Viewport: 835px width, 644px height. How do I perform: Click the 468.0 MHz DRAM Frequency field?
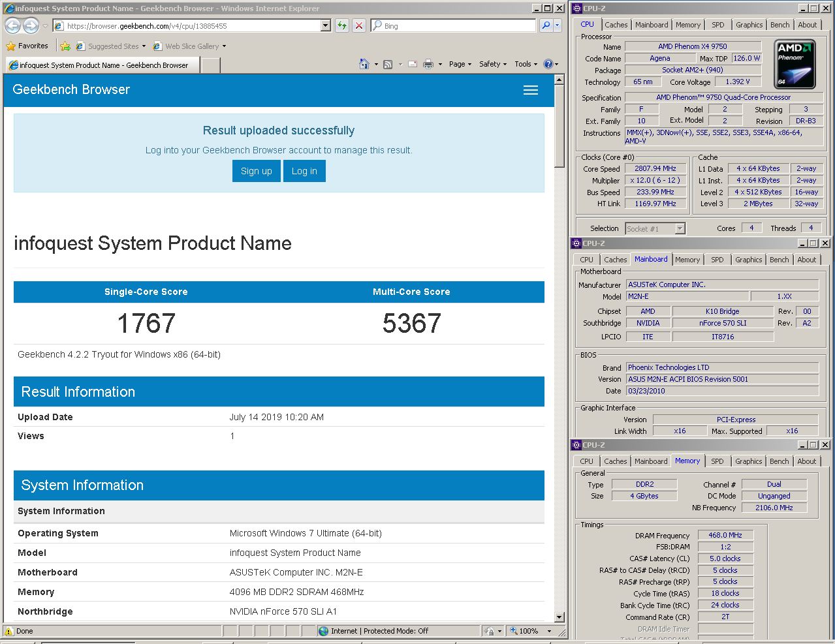pos(725,535)
